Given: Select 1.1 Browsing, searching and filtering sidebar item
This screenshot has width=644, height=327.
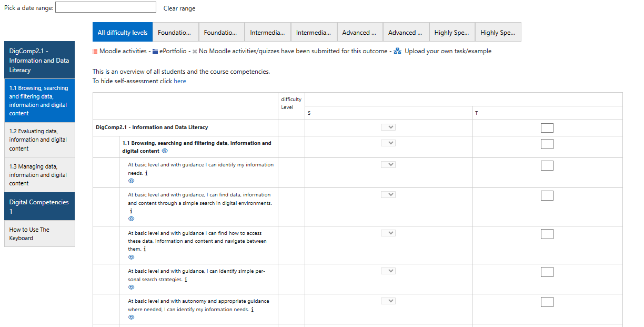Looking at the screenshot, I should click(39, 101).
